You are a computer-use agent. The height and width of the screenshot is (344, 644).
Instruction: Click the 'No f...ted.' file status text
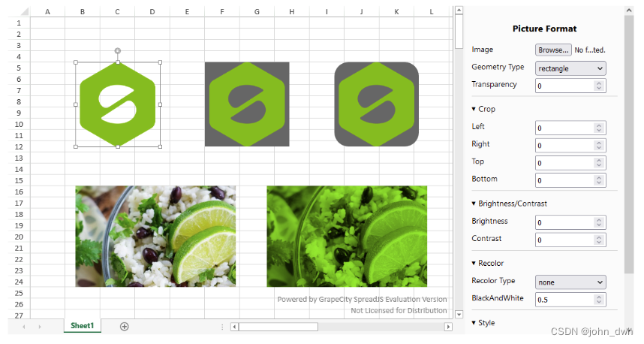point(590,50)
